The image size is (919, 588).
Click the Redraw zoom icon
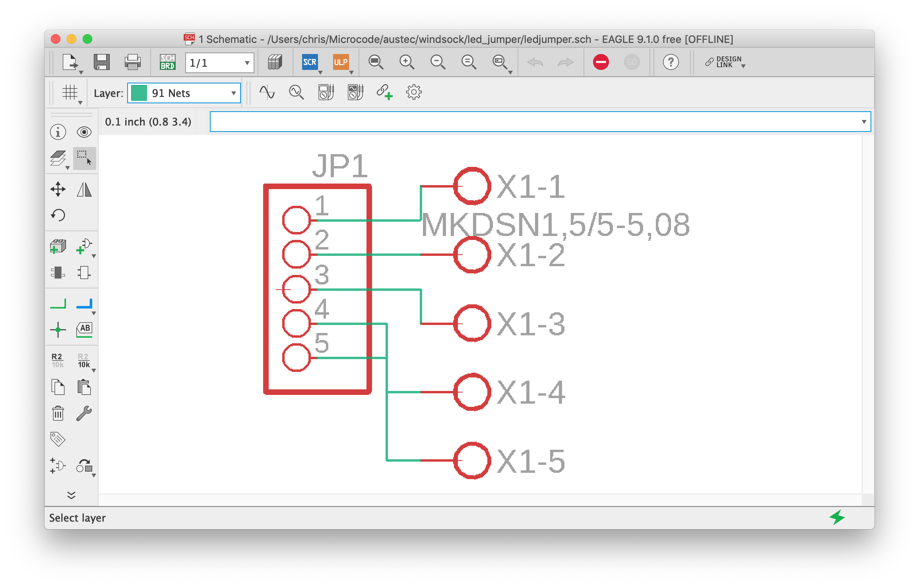[468, 62]
